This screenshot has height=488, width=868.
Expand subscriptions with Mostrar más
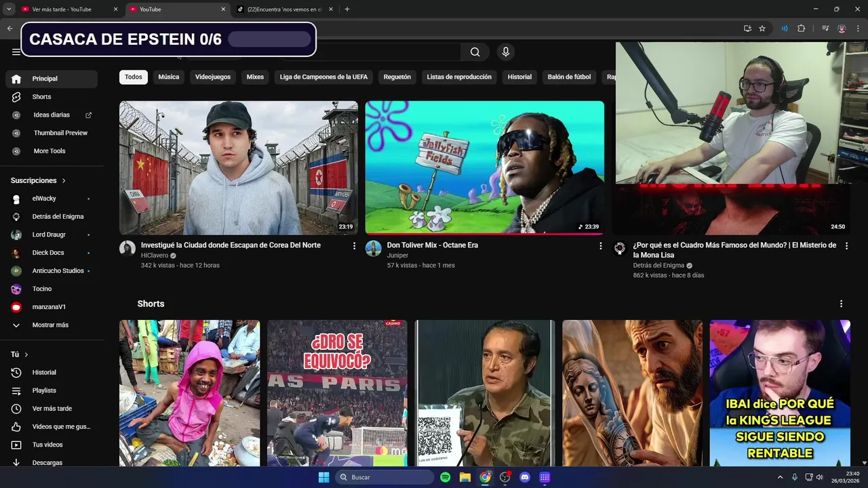coord(52,325)
